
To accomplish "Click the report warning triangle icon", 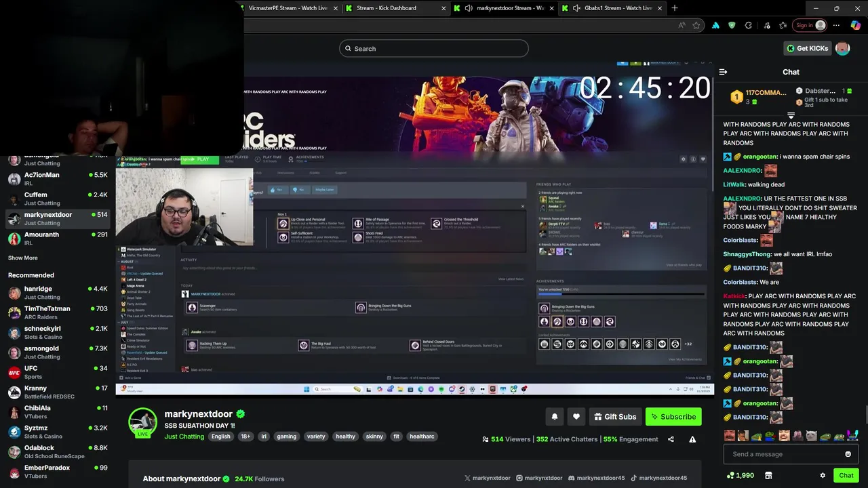I will [x=692, y=439].
